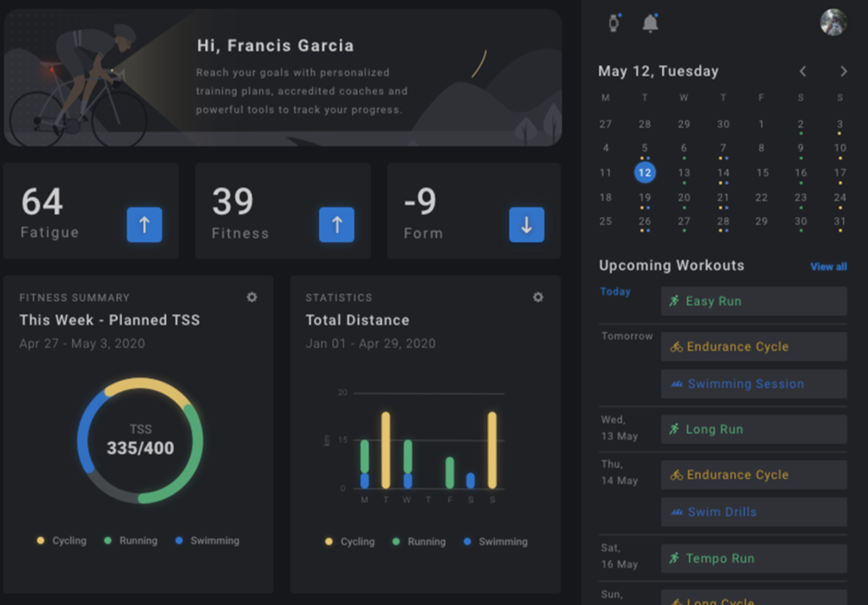Image resolution: width=868 pixels, height=605 pixels.
Task: Select May 19 in calendar
Action: coord(645,197)
